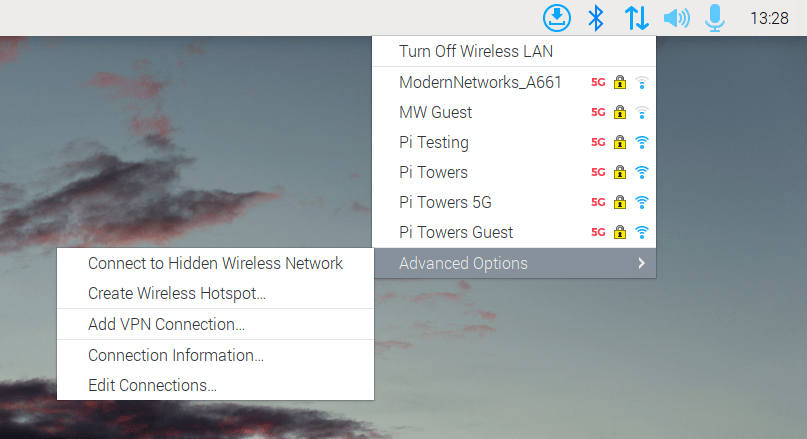Click the Wi-Fi signal icon for MW Guest

[642, 112]
